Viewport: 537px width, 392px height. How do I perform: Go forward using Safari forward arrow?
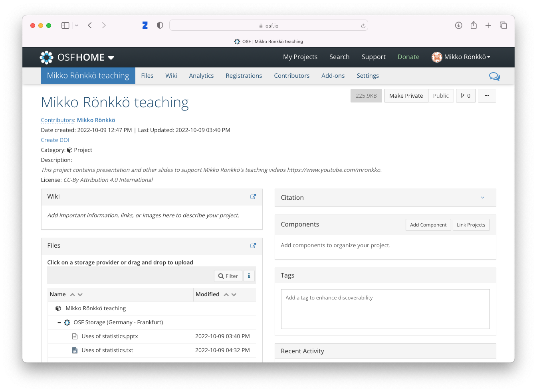(104, 26)
